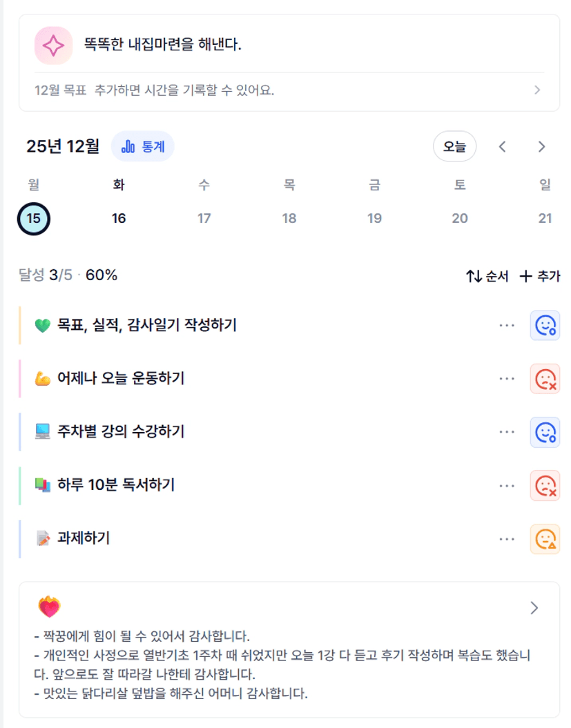Click the flaming heart gratitude icon
This screenshot has height=728, width=571.
pos(49,607)
